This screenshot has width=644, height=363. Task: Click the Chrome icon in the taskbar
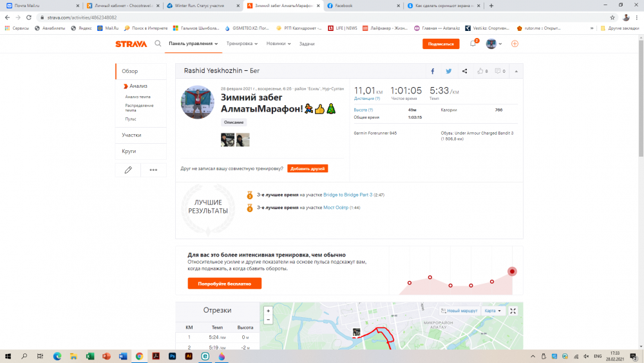pos(139,356)
